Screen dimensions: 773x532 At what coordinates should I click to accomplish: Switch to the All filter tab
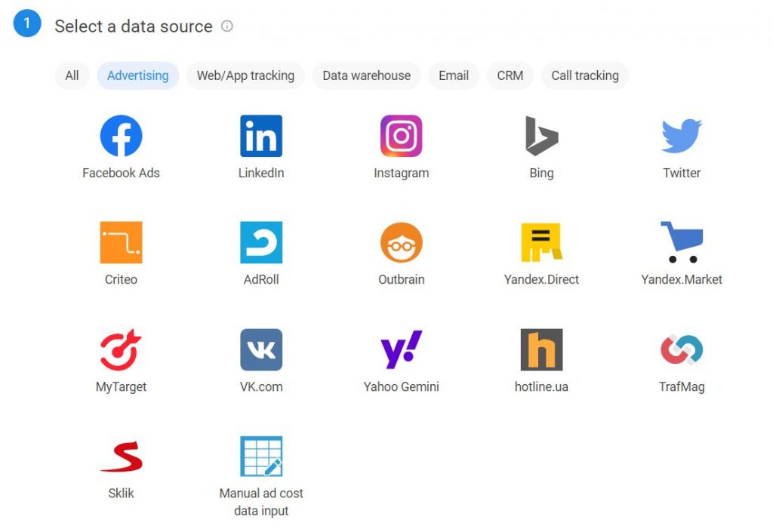tap(72, 75)
